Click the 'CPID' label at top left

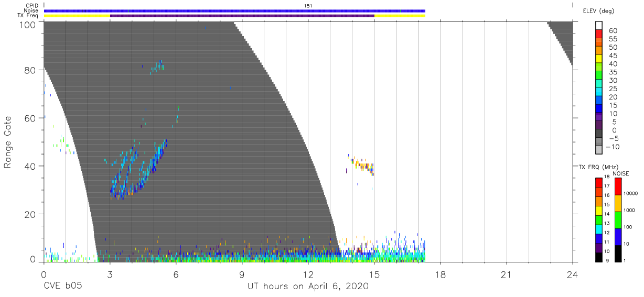(31, 5)
